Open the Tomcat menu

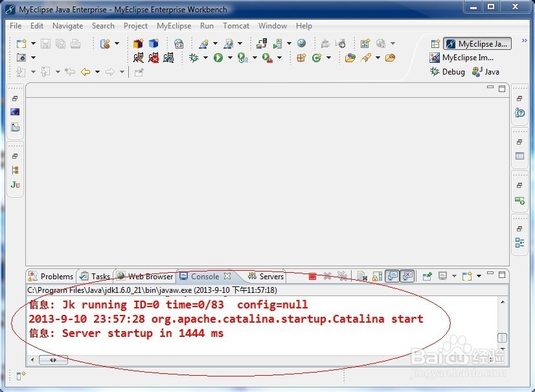pyautogui.click(x=236, y=26)
